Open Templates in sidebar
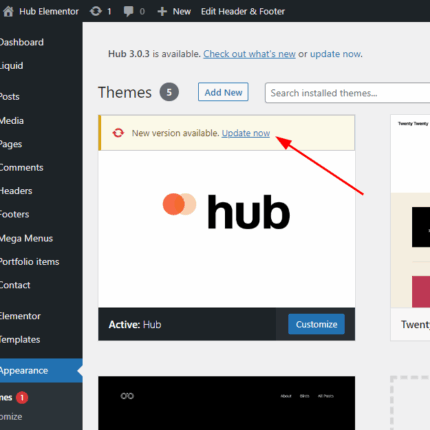 (20, 339)
